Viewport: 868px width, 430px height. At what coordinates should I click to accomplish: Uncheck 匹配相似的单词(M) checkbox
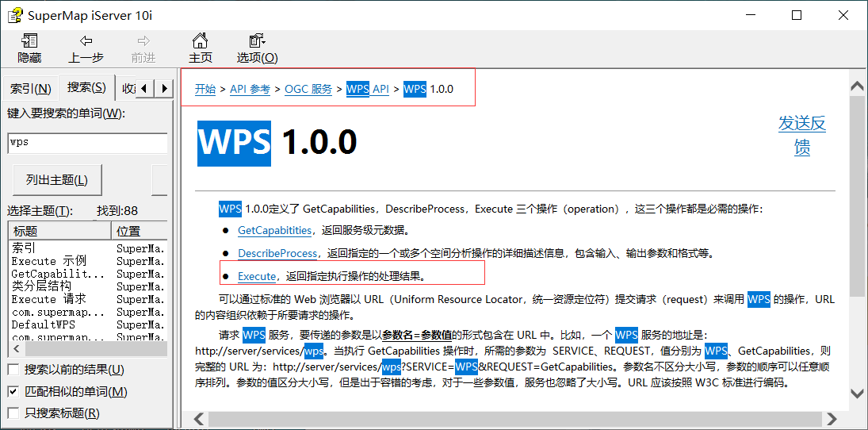click(x=13, y=392)
